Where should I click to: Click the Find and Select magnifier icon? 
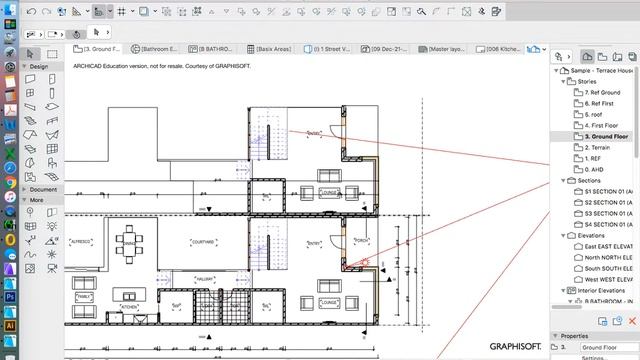pyautogui.click(x=421, y=11)
